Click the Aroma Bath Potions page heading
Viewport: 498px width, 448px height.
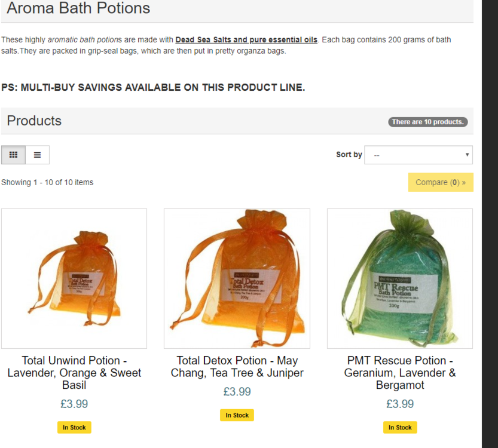point(78,9)
